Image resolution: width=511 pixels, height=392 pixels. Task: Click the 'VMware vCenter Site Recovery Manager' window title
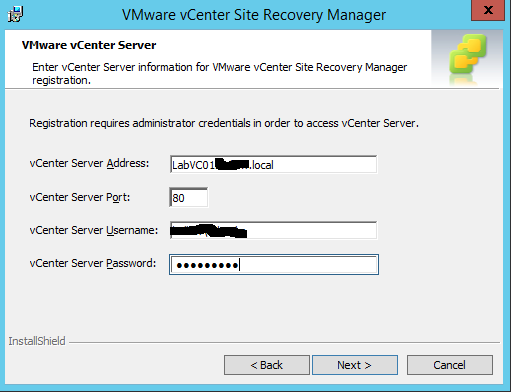[254, 15]
